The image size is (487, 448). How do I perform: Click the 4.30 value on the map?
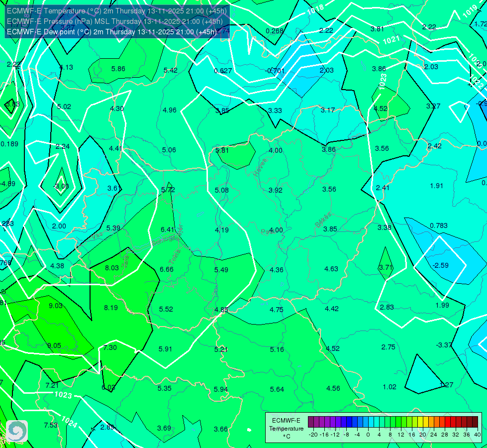117,109
